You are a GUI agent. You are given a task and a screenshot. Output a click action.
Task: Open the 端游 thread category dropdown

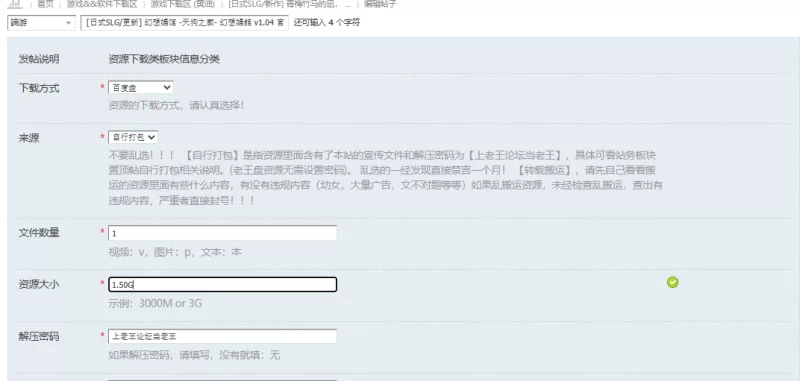pyautogui.click(x=41, y=22)
